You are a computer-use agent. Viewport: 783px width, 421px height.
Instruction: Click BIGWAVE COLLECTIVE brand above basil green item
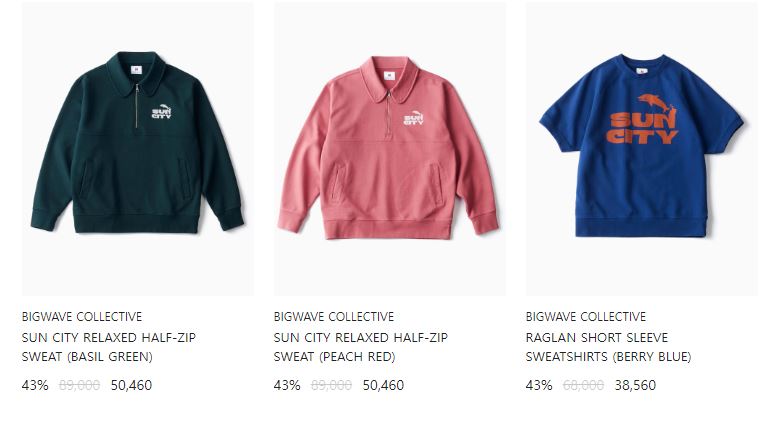[82, 317]
